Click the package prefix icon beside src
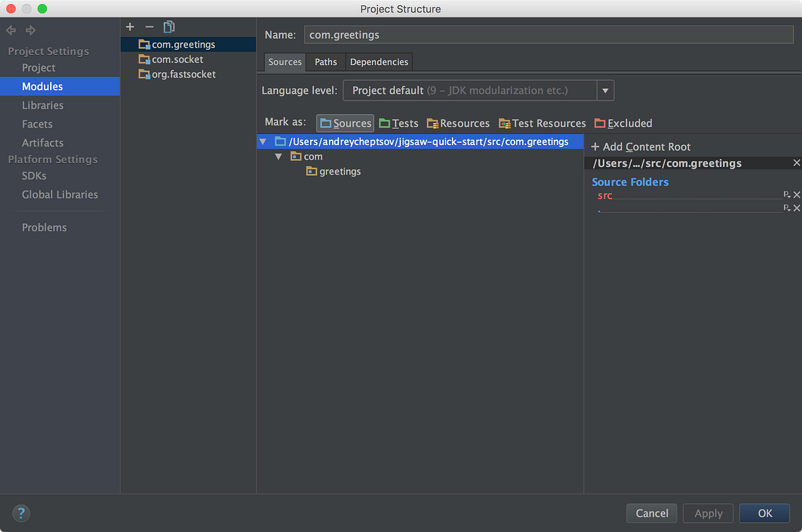Image resolution: width=802 pixels, height=532 pixels. 787,194
